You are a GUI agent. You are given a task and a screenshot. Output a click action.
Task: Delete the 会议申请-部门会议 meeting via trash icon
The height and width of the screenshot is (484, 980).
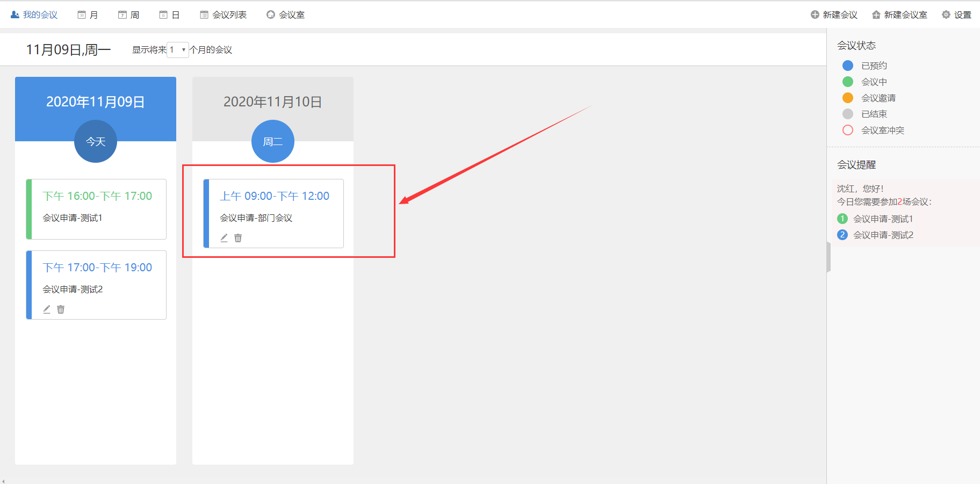238,238
